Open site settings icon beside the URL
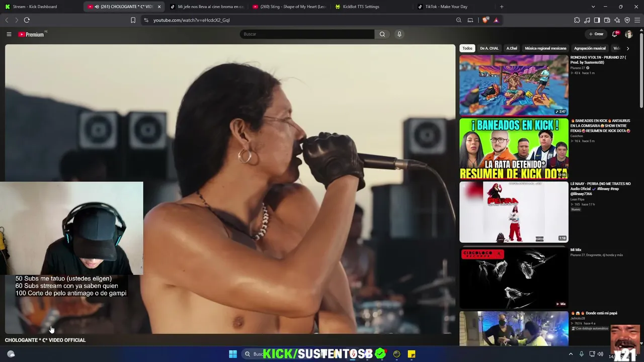 click(146, 20)
